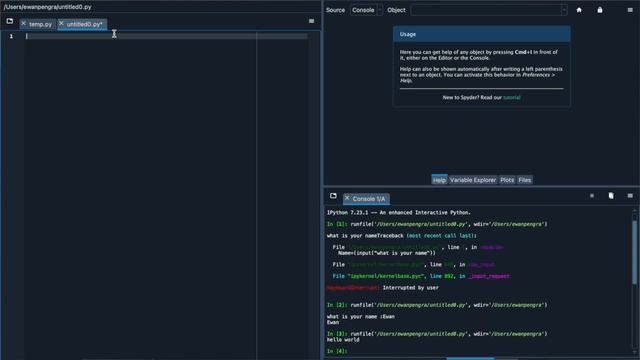The width and height of the screenshot is (640, 360).
Task: Switch to the temp.py tab
Action: point(40,24)
